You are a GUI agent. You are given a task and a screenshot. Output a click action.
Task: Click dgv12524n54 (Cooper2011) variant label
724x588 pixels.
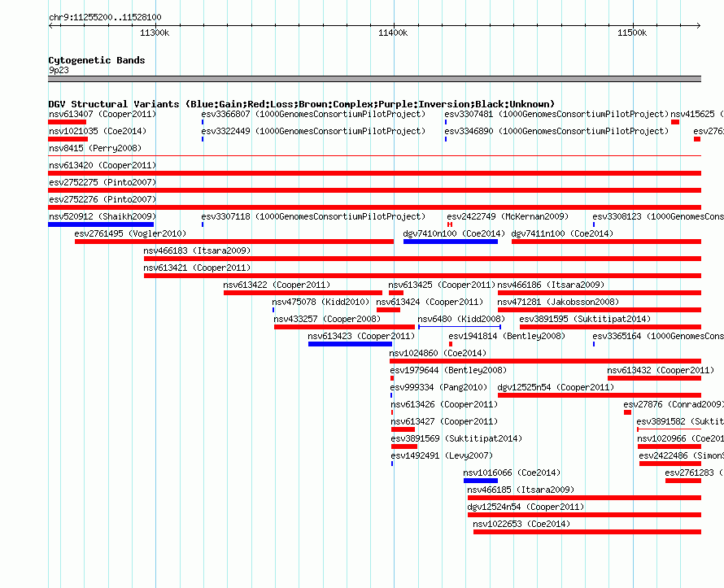pyautogui.click(x=526, y=507)
